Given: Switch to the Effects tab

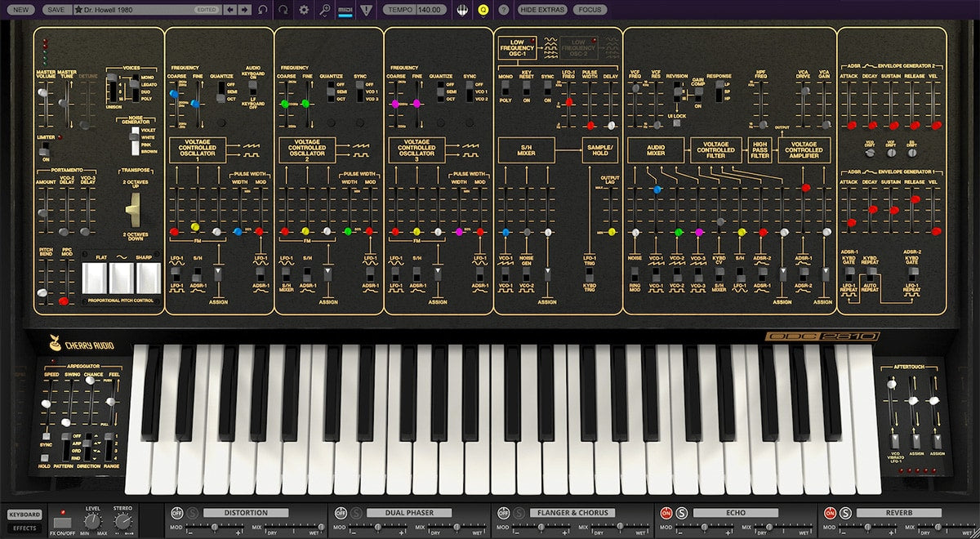Looking at the screenshot, I should tap(24, 528).
